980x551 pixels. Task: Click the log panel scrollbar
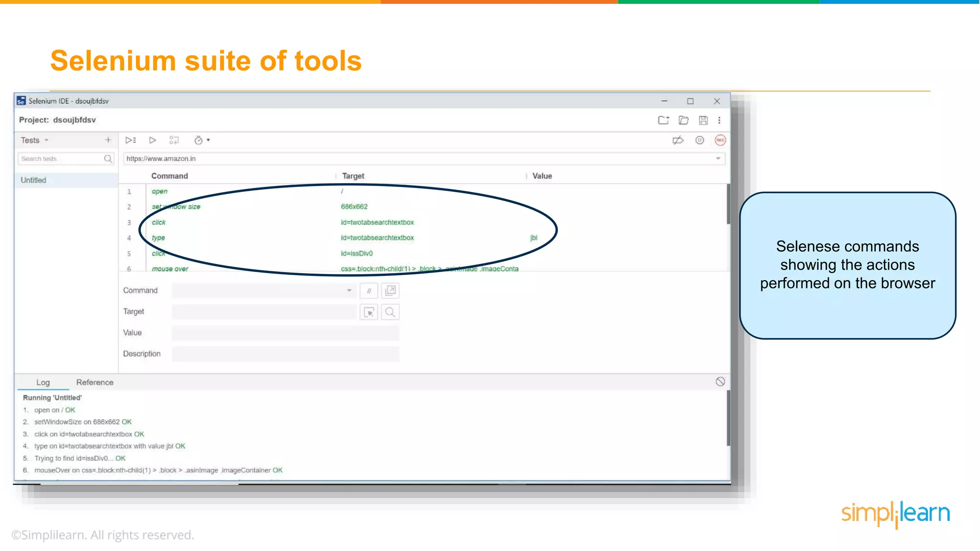728,418
